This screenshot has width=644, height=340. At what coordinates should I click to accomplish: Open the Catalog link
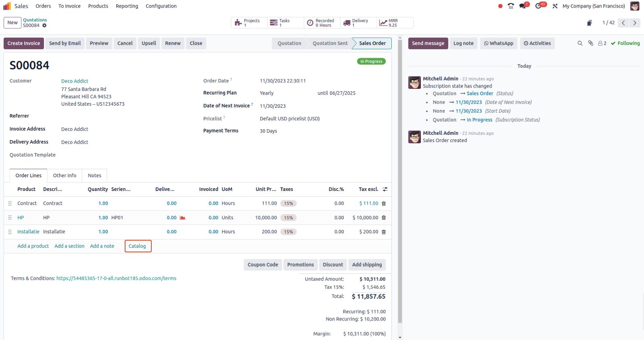[x=137, y=246]
